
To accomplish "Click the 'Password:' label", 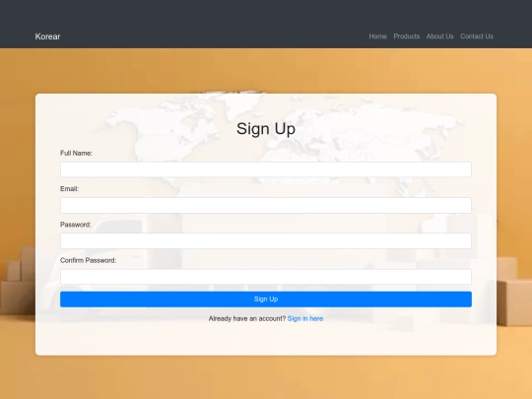I will click(x=75, y=225).
